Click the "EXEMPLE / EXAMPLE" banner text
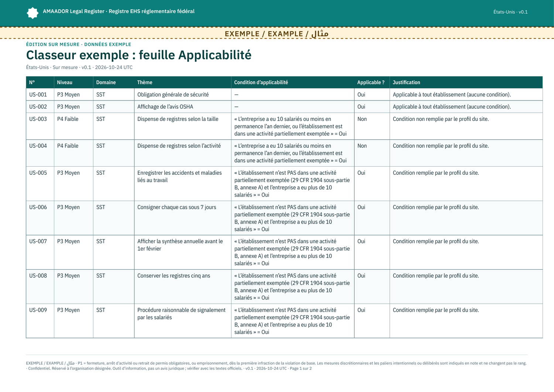The width and height of the screenshot is (554, 392). 277,34
